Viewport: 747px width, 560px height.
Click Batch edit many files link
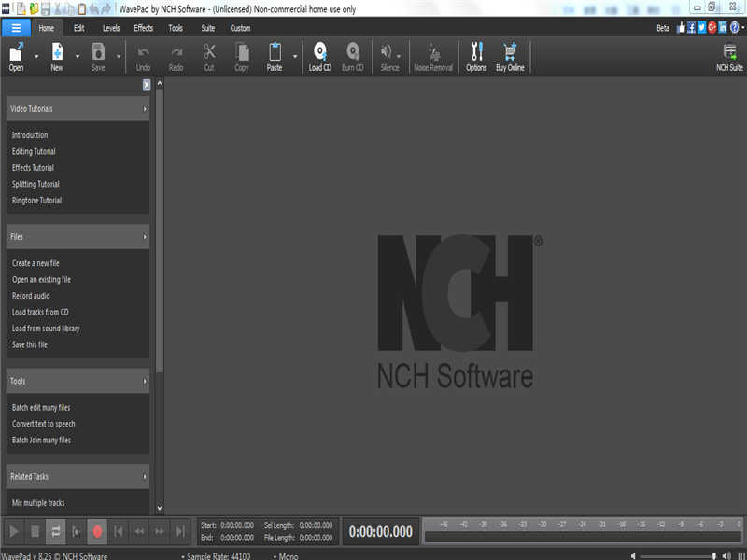tap(41, 408)
